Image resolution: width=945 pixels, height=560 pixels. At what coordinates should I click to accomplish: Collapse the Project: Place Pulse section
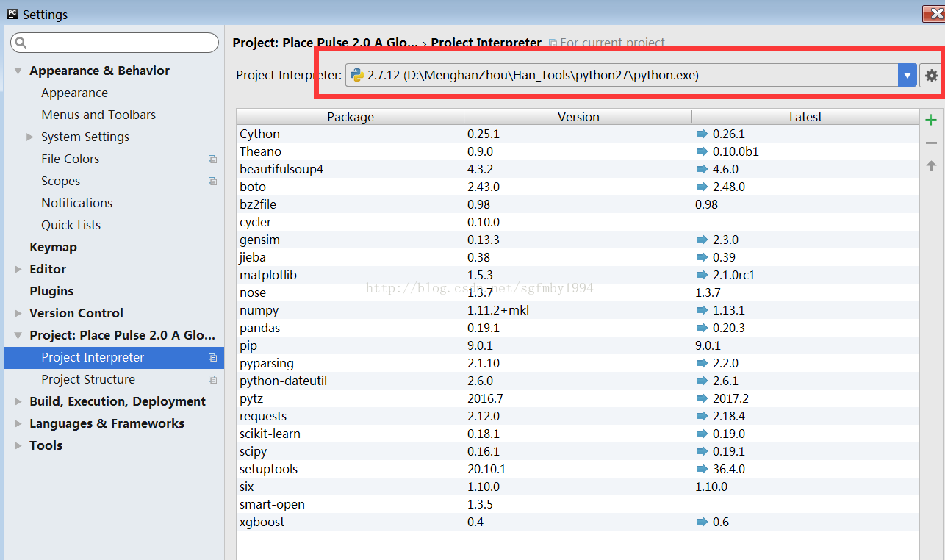point(18,335)
